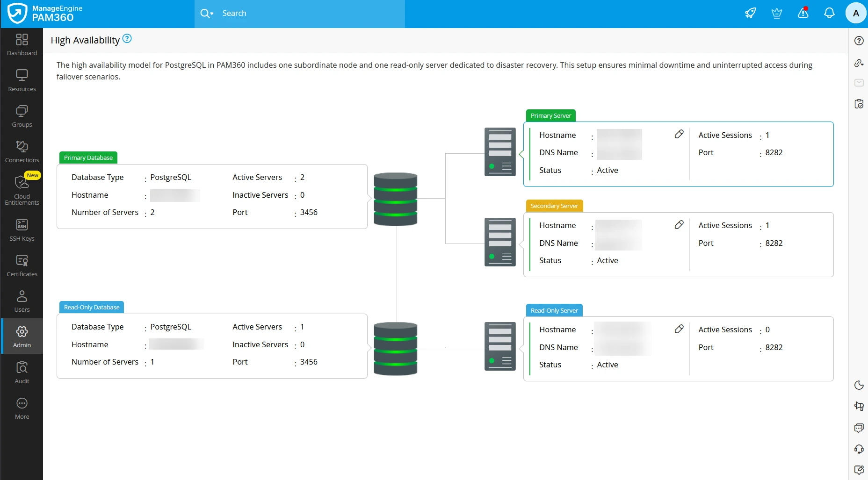Image resolution: width=868 pixels, height=480 pixels.
Task: Select the Resources sidebar icon
Action: [22, 75]
